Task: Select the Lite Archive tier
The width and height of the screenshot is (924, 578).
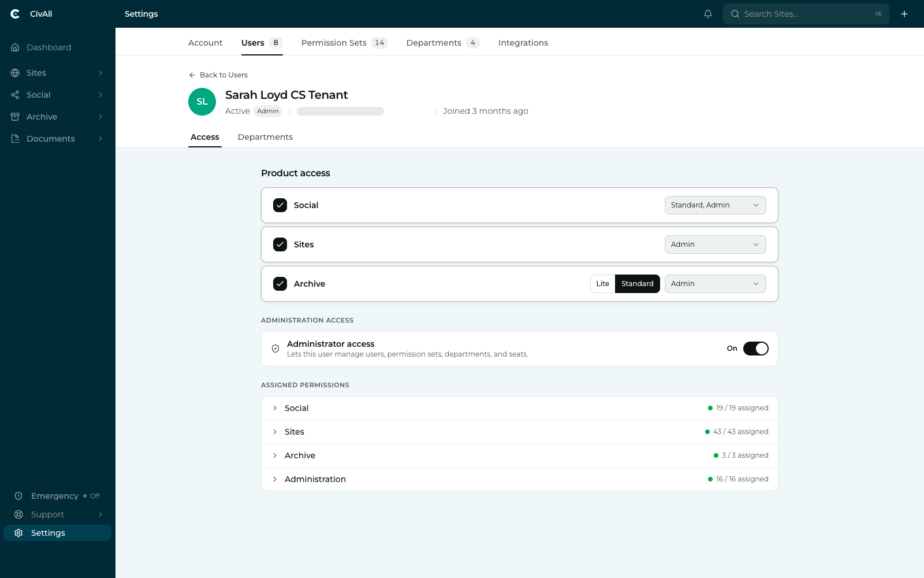Action: pos(602,284)
